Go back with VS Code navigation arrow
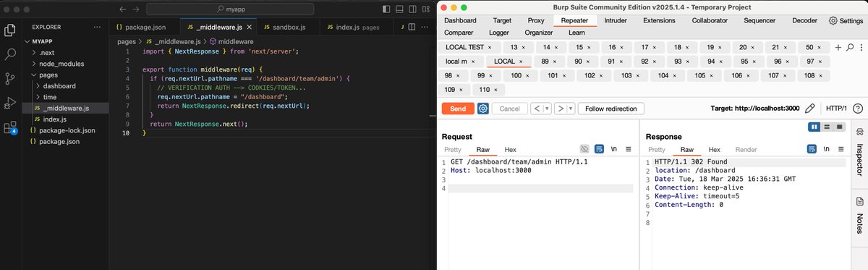 tap(124, 9)
